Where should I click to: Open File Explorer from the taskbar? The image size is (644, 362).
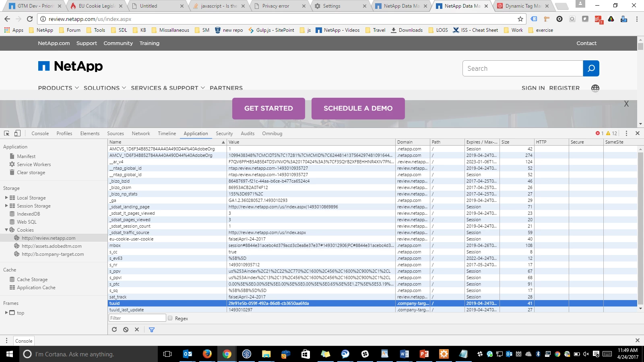tap(266, 354)
